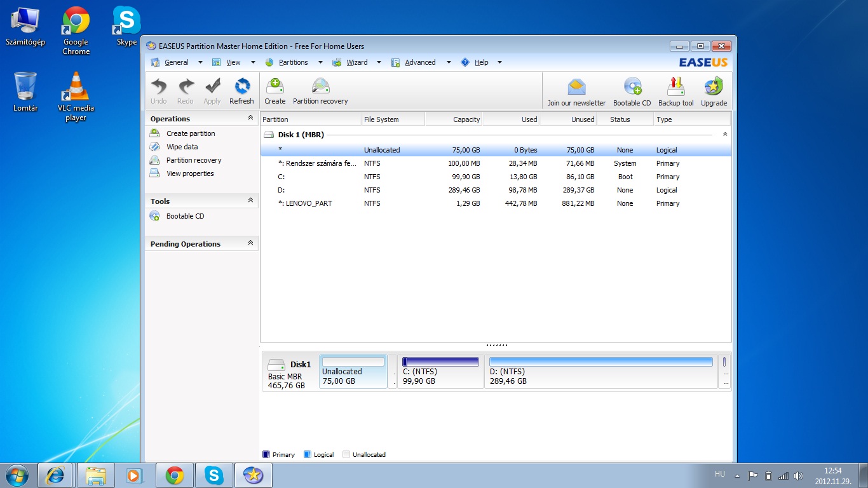
Task: Select the Unallocated 75,00 GB row
Action: [x=496, y=150]
